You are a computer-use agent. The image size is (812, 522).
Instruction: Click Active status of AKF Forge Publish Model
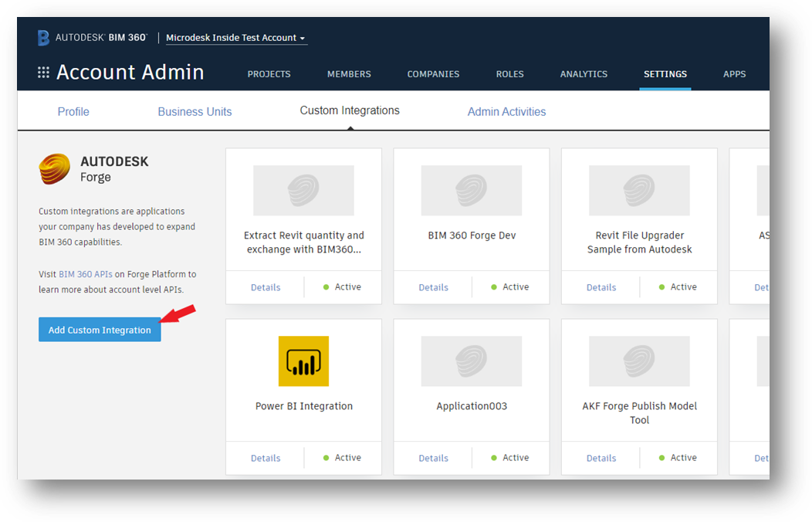[x=678, y=458]
